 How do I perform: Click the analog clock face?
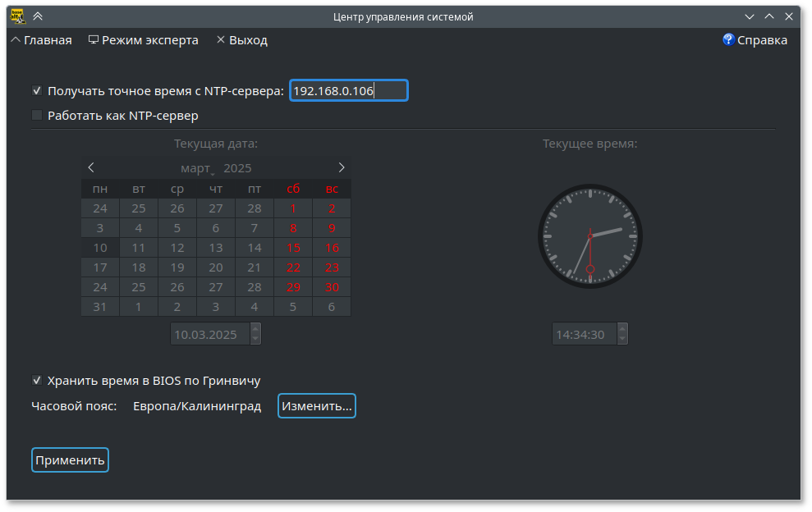(x=590, y=236)
